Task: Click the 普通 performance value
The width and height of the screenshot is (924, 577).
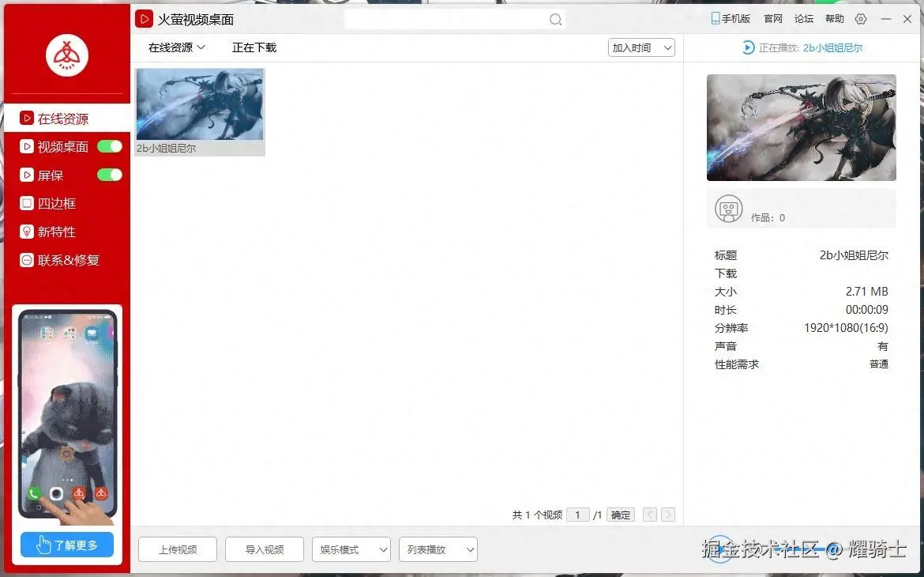Action: 879,364
